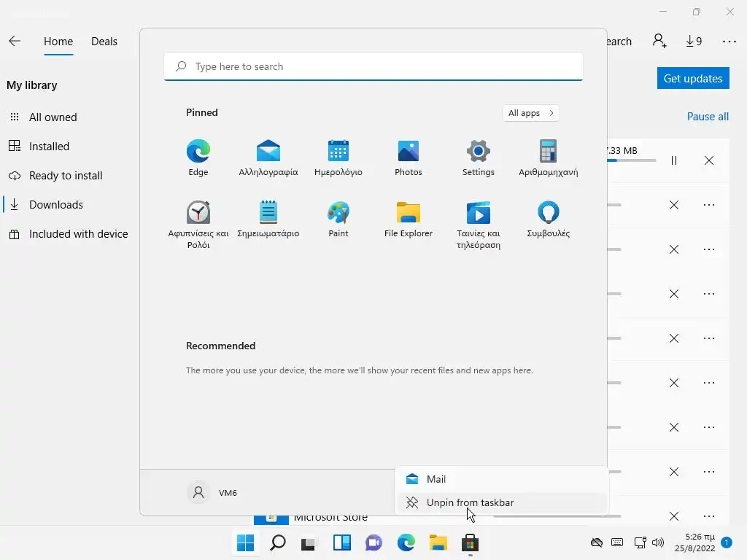Image resolution: width=747 pixels, height=560 pixels.
Task: Open notification badge showing 1
Action: [x=727, y=542]
